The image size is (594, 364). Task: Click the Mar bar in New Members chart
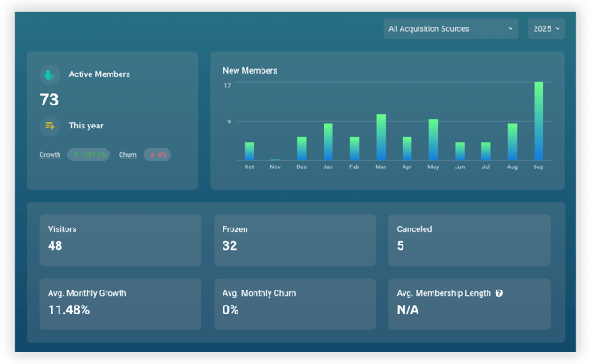point(380,137)
